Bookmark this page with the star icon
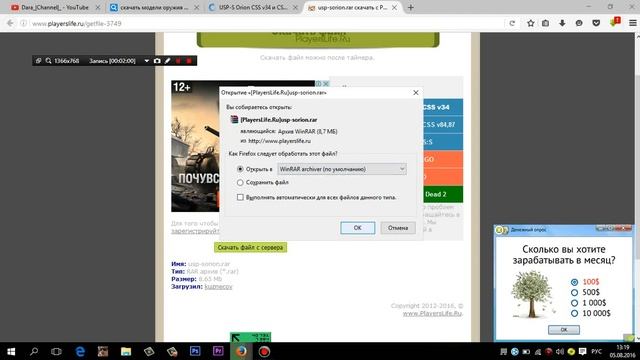640x360 pixels. tap(530, 23)
